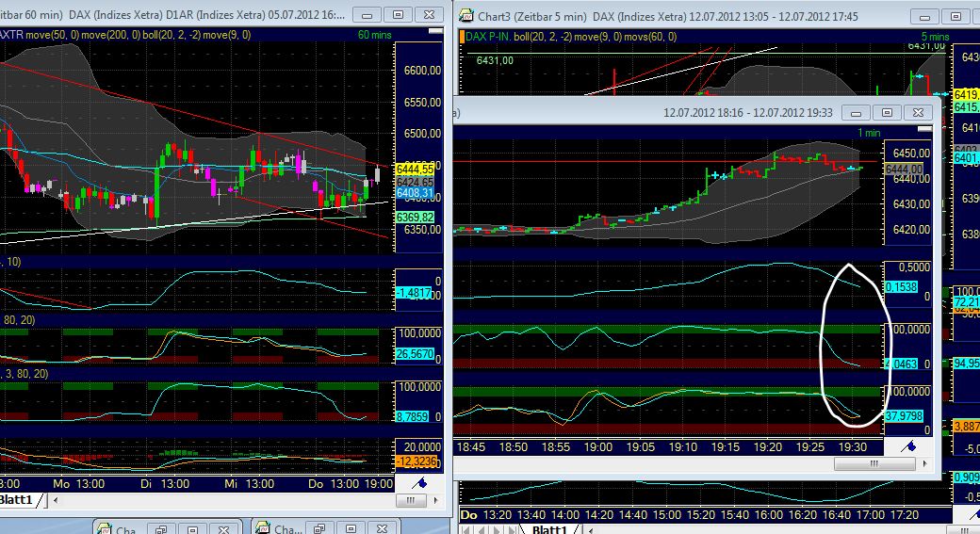Click right scroll arrow in 1 min window scrollbar
Image resolution: width=980 pixels, height=534 pixels.
tap(924, 463)
